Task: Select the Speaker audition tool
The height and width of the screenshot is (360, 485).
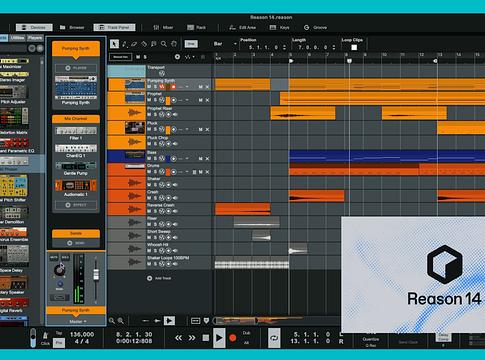Action: click(x=154, y=44)
